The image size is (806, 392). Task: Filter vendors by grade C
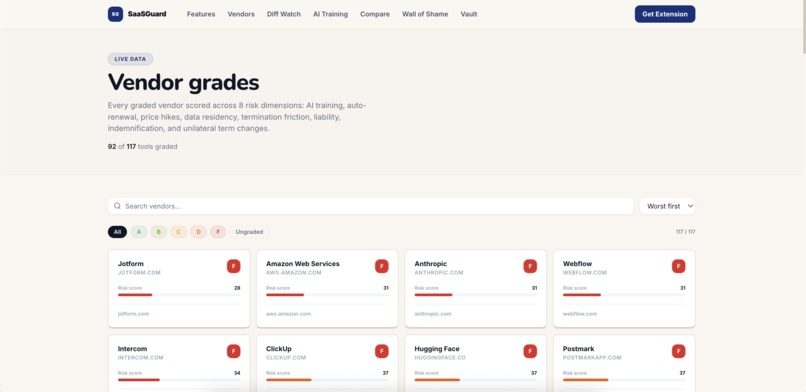[x=178, y=232]
